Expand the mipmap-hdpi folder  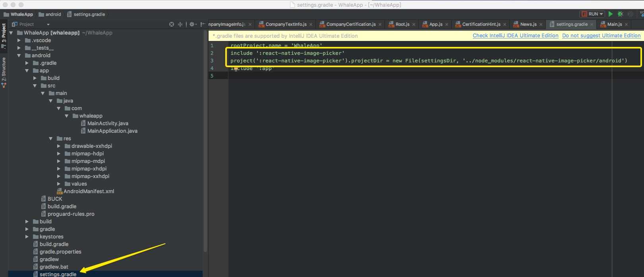(58, 154)
